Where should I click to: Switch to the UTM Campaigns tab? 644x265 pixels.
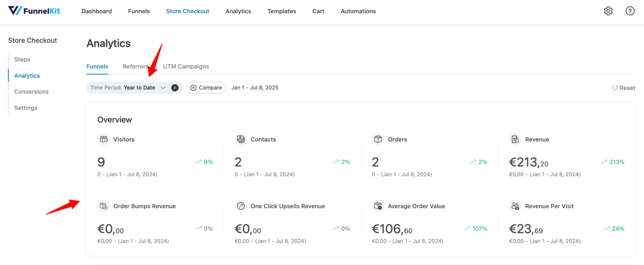pyautogui.click(x=186, y=67)
